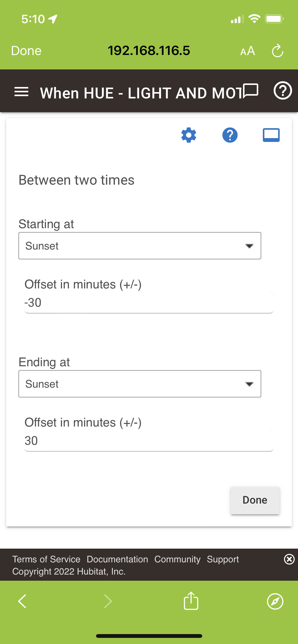Image resolution: width=298 pixels, height=644 pixels.
Task: Expand the Starting at Sunset dropdown
Action: [140, 246]
